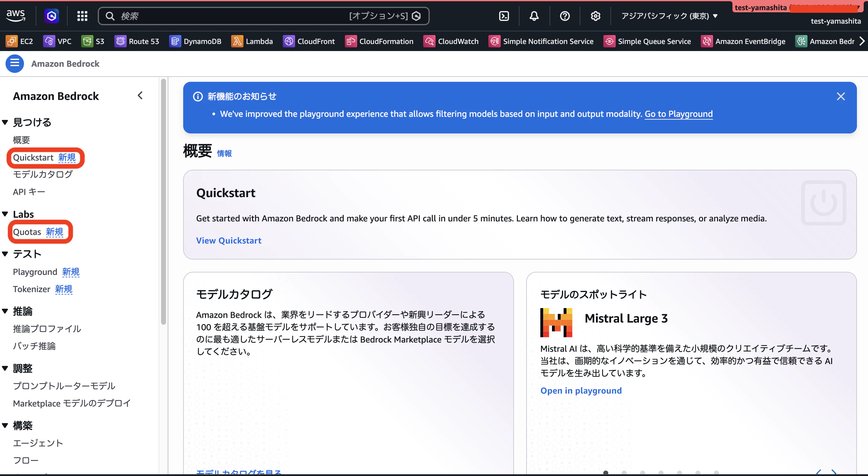Follow the Go to Playground link

click(x=678, y=114)
